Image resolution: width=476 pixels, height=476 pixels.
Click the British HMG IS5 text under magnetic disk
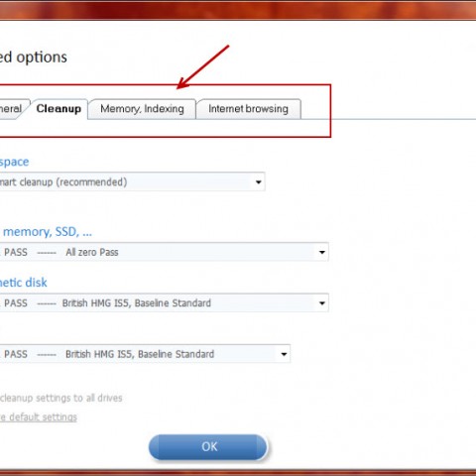pos(95,303)
